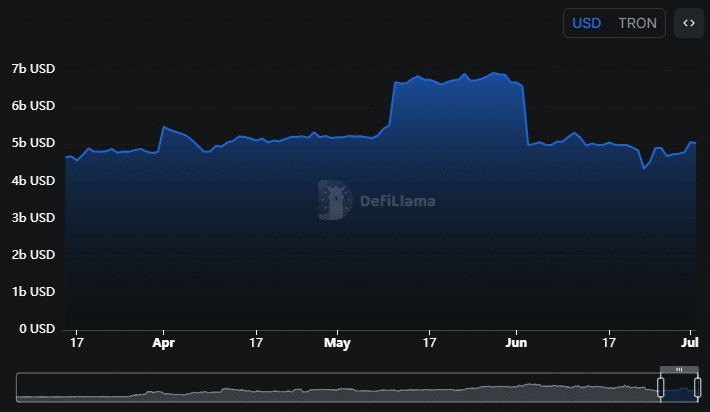
Task: Click the 0 USD y-axis label
Action: pyautogui.click(x=37, y=329)
